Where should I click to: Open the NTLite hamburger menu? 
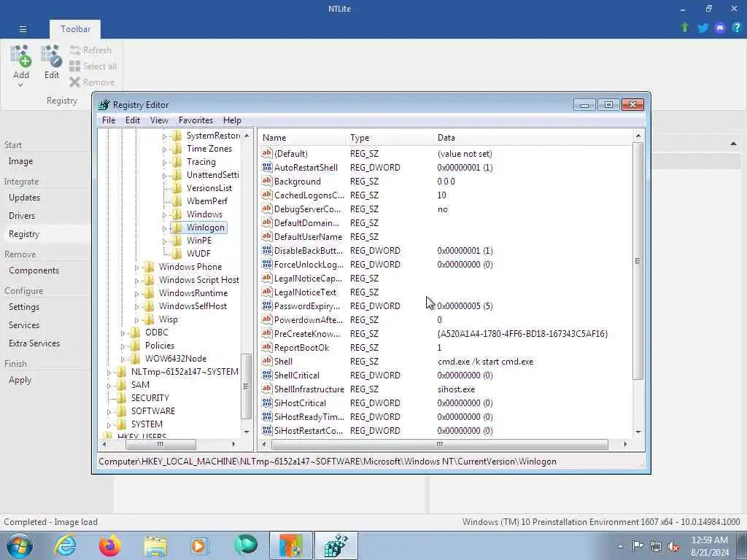tap(23, 29)
